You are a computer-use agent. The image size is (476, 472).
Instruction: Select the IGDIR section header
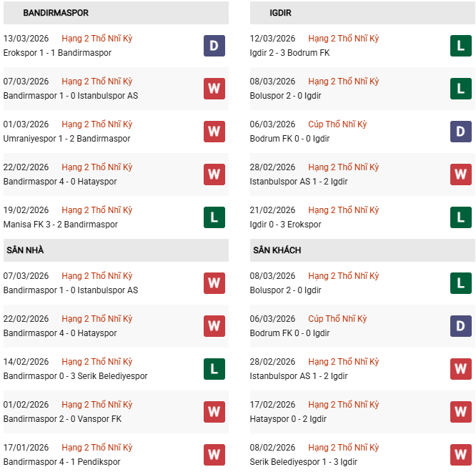(282, 13)
